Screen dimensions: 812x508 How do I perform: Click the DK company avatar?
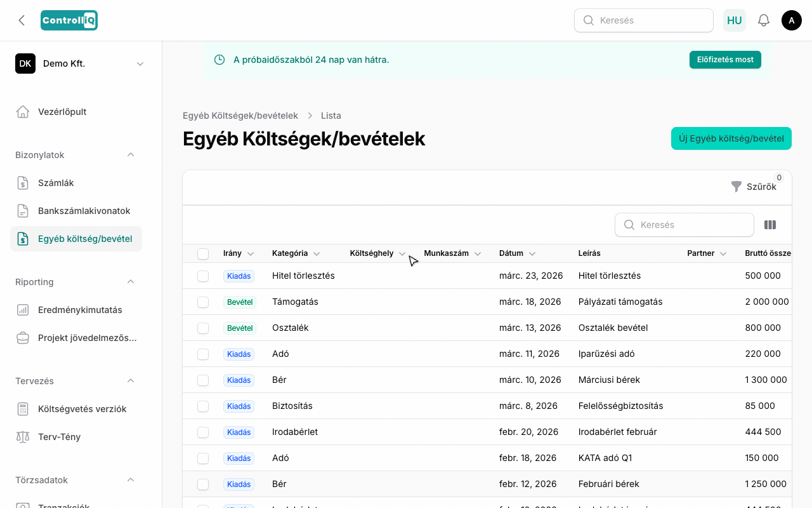pyautogui.click(x=25, y=63)
